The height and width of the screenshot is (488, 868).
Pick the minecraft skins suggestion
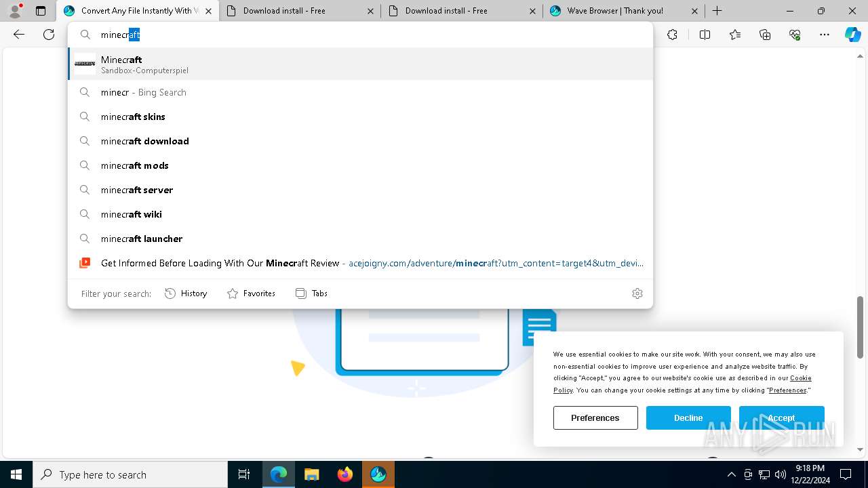(x=360, y=117)
